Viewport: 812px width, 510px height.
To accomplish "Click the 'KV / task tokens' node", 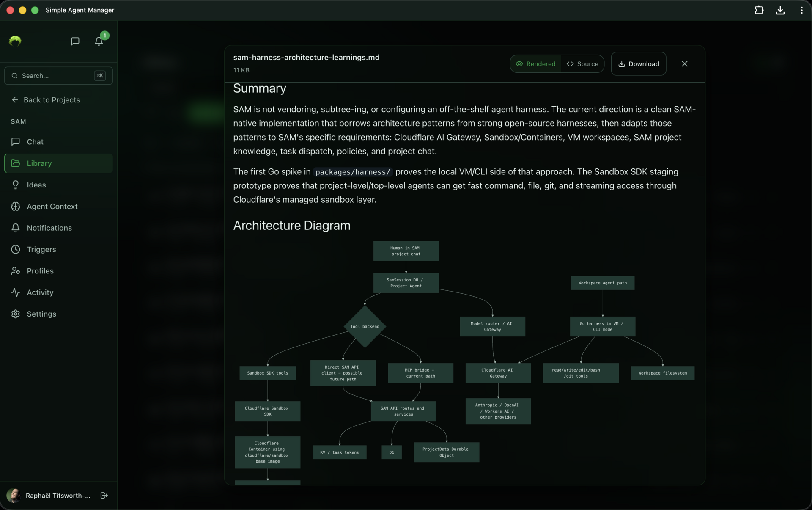I will point(339,452).
